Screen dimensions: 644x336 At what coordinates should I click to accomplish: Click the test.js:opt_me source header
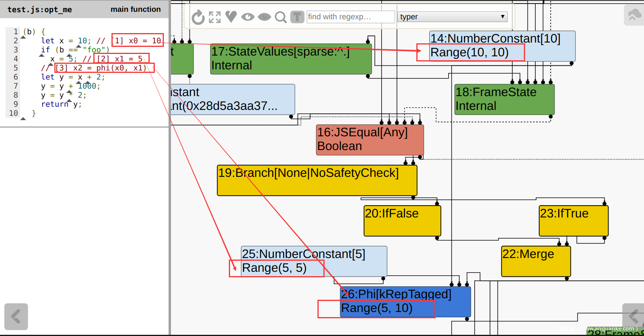click(40, 9)
